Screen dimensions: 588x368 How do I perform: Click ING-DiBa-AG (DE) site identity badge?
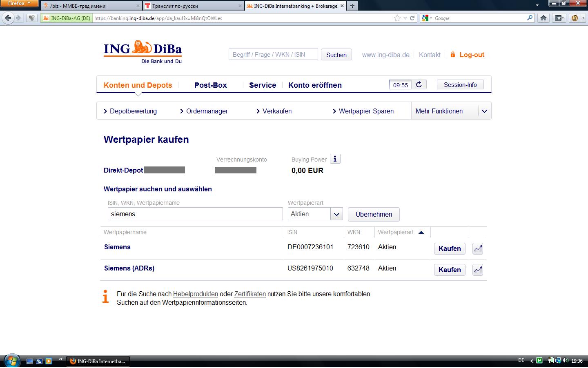pyautogui.click(x=67, y=18)
